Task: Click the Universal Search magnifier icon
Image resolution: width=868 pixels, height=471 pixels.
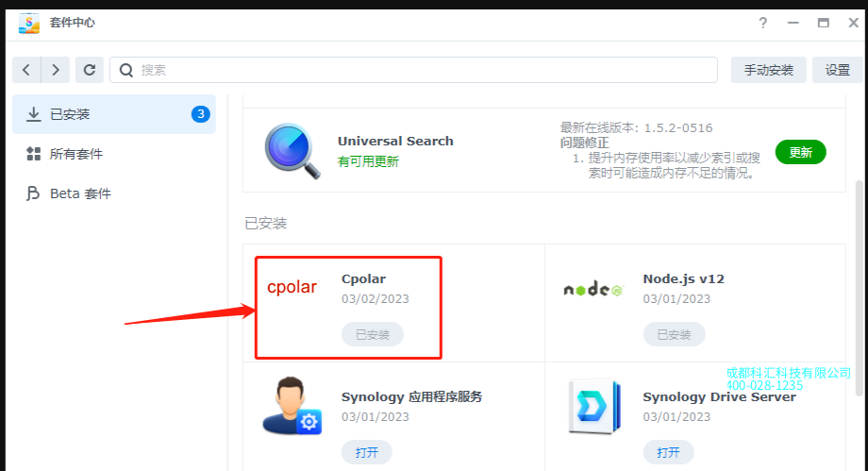Action: click(x=292, y=151)
